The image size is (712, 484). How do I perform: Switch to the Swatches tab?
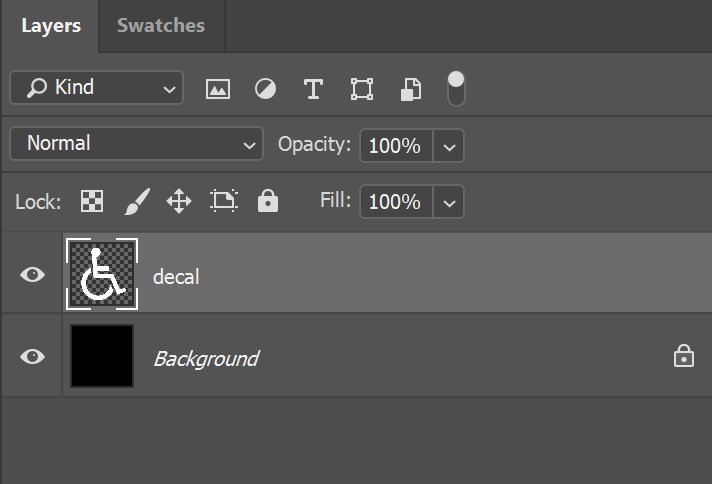(x=161, y=25)
